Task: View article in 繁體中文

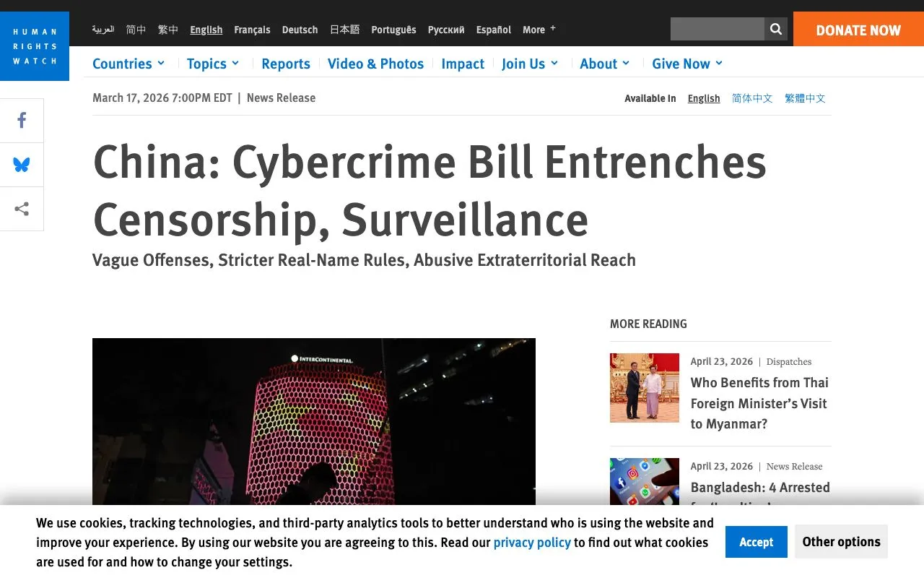Action: click(805, 98)
